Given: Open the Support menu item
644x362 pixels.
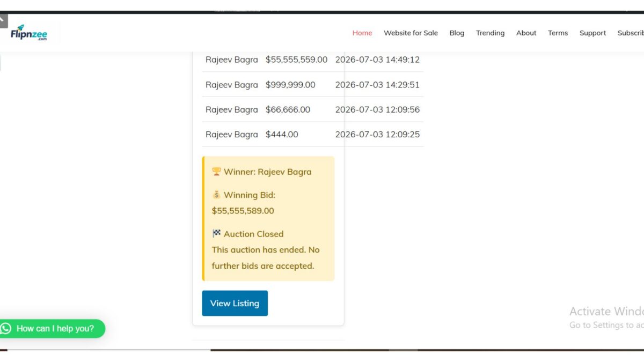Looking at the screenshot, I should coord(592,33).
